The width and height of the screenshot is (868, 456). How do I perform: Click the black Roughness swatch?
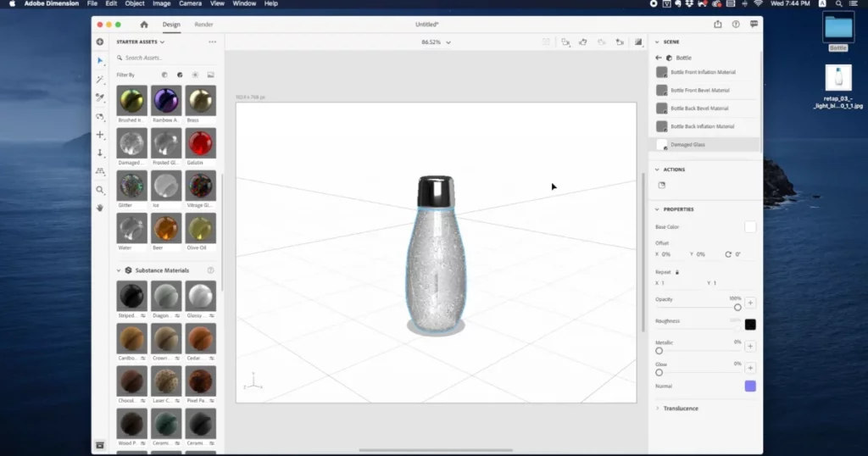(x=750, y=325)
